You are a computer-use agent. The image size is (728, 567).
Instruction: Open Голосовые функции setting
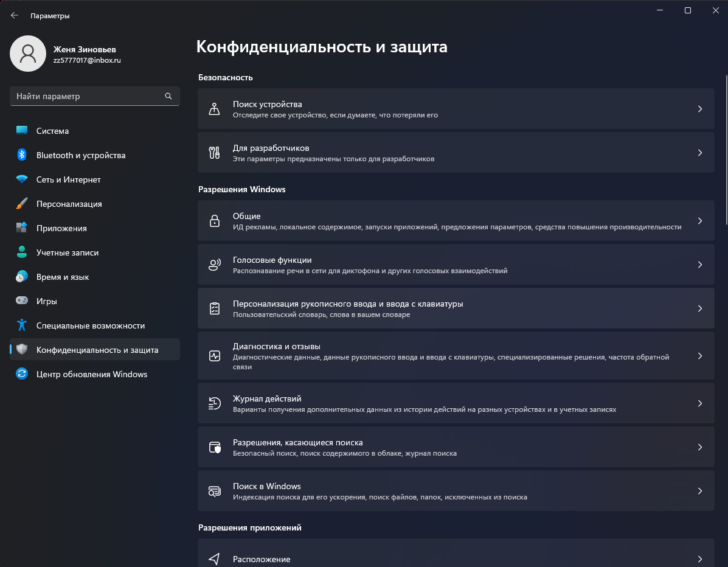(456, 264)
